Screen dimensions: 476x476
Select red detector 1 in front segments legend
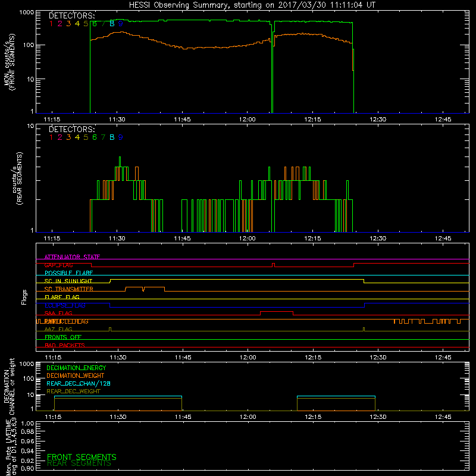tap(51, 24)
